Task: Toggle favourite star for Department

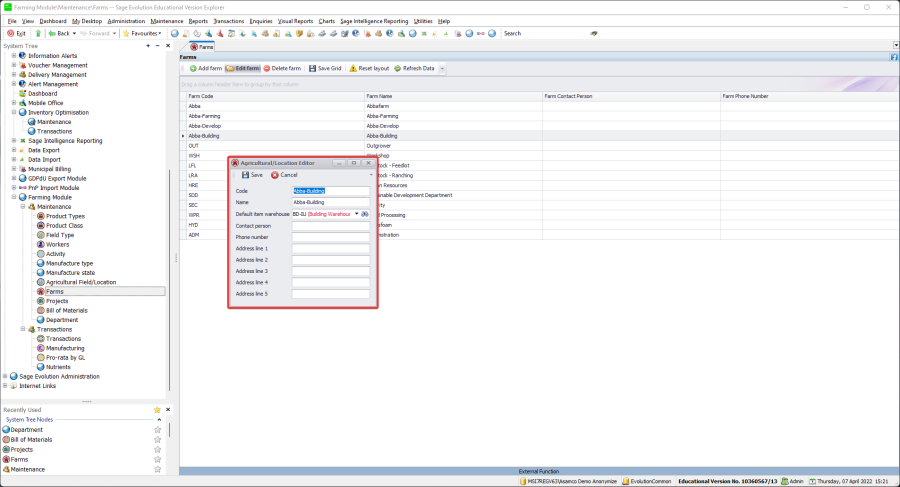Action: coord(157,430)
